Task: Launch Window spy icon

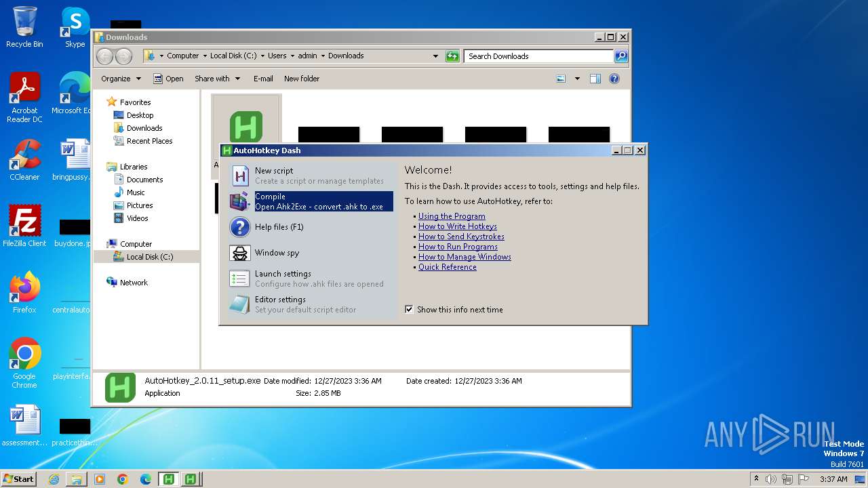Action: [x=240, y=253]
